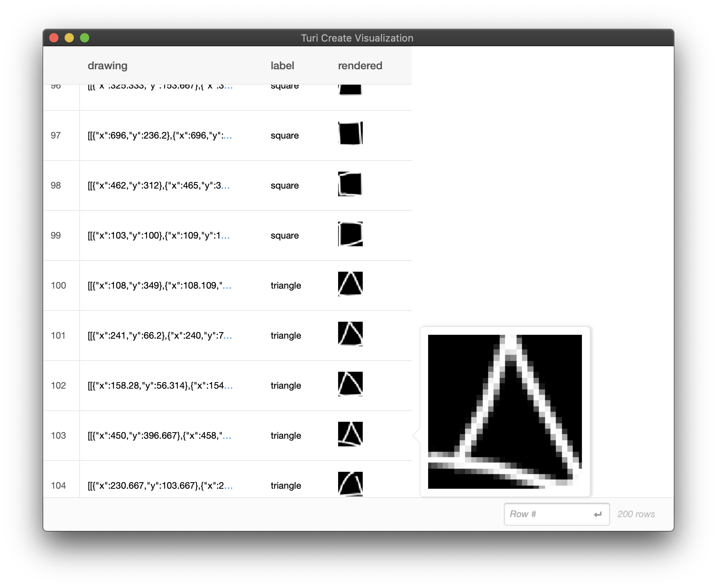Click the 200 rows count text
The width and height of the screenshot is (717, 588).
(x=636, y=514)
